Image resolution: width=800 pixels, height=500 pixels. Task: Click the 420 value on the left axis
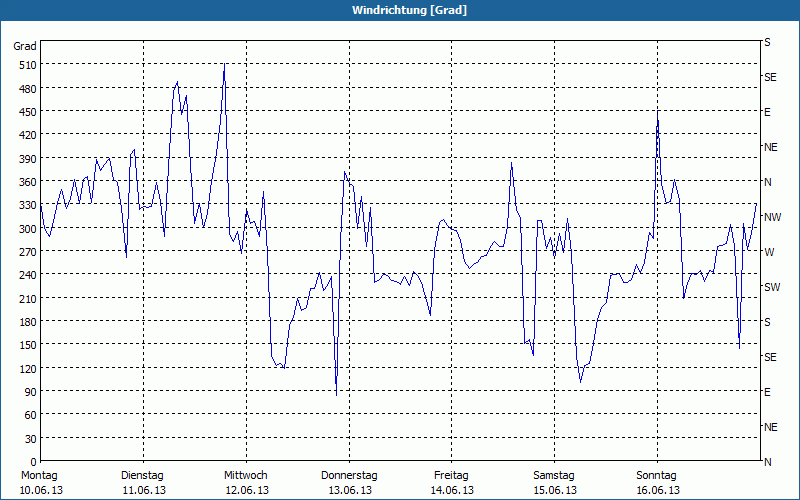pos(28,135)
